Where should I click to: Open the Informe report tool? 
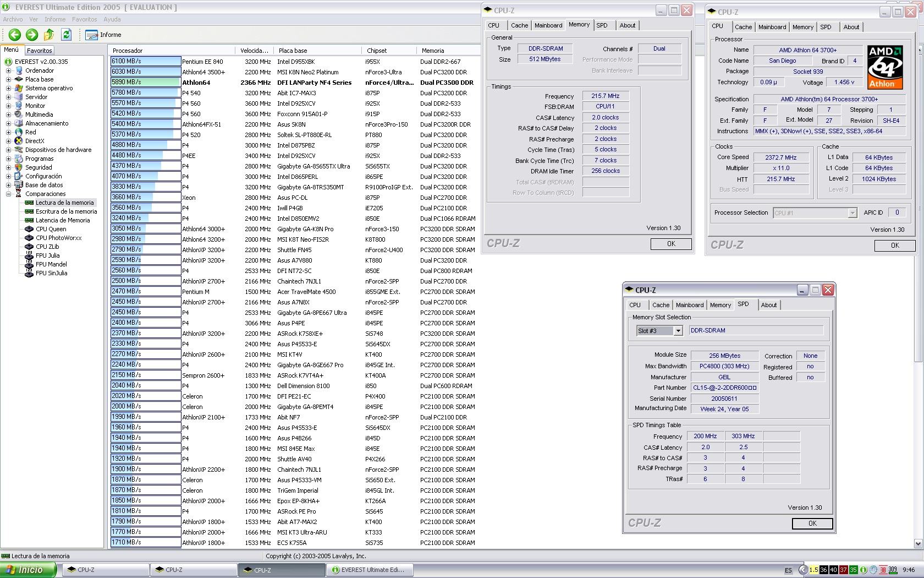coord(103,35)
